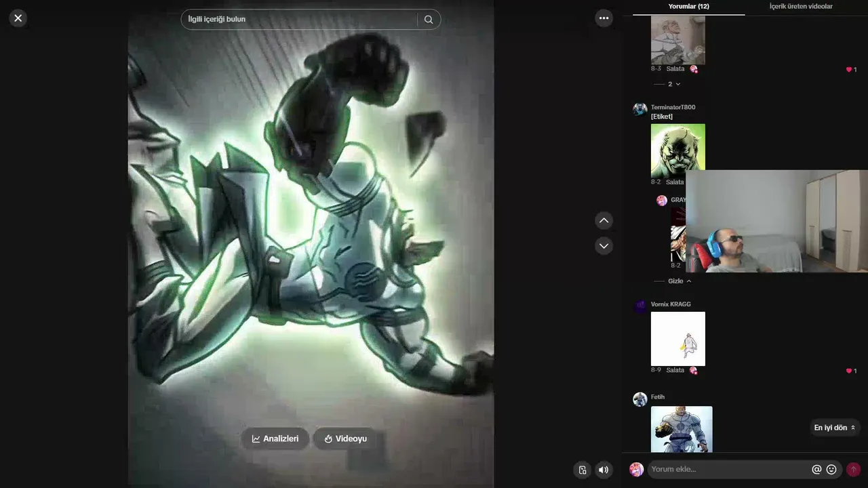Open TerminatorT800's profile name
The image size is (868, 488).
tap(673, 107)
